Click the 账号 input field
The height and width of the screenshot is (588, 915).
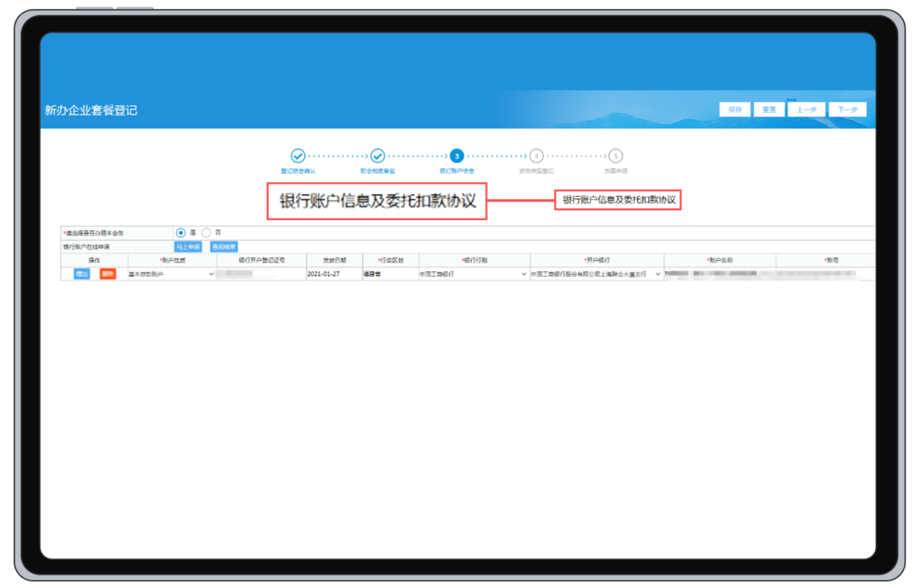(x=825, y=274)
